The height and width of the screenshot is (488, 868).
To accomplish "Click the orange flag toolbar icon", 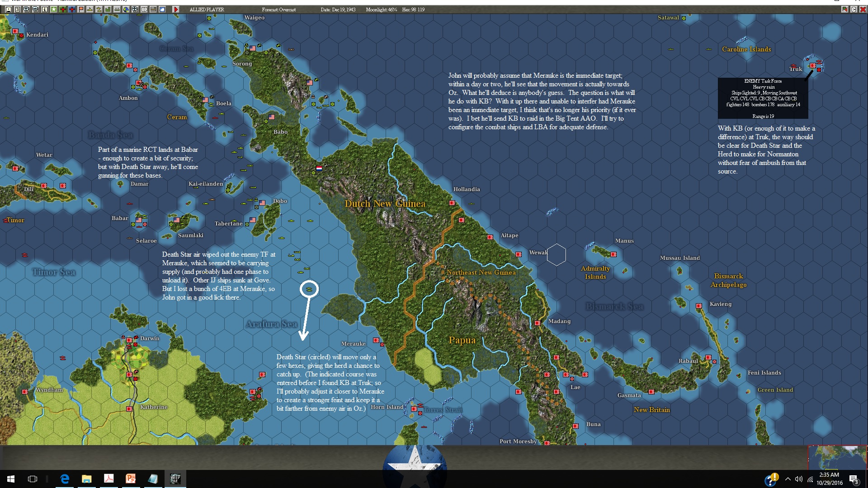I will (81, 9).
